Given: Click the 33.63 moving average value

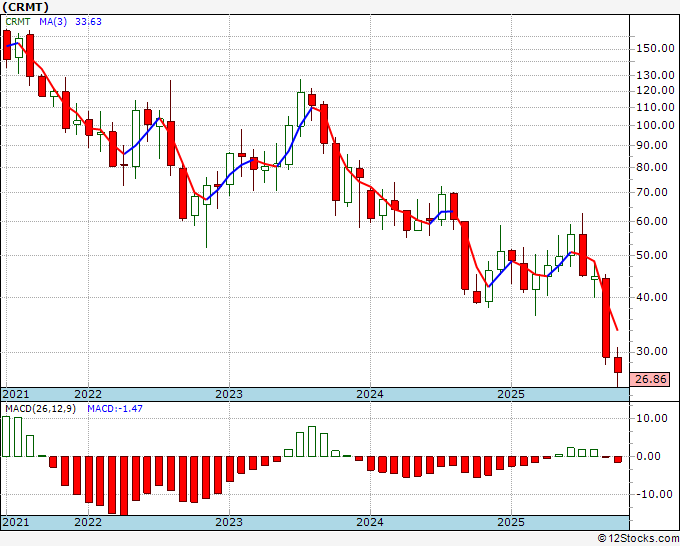Looking at the screenshot, I should [x=88, y=22].
